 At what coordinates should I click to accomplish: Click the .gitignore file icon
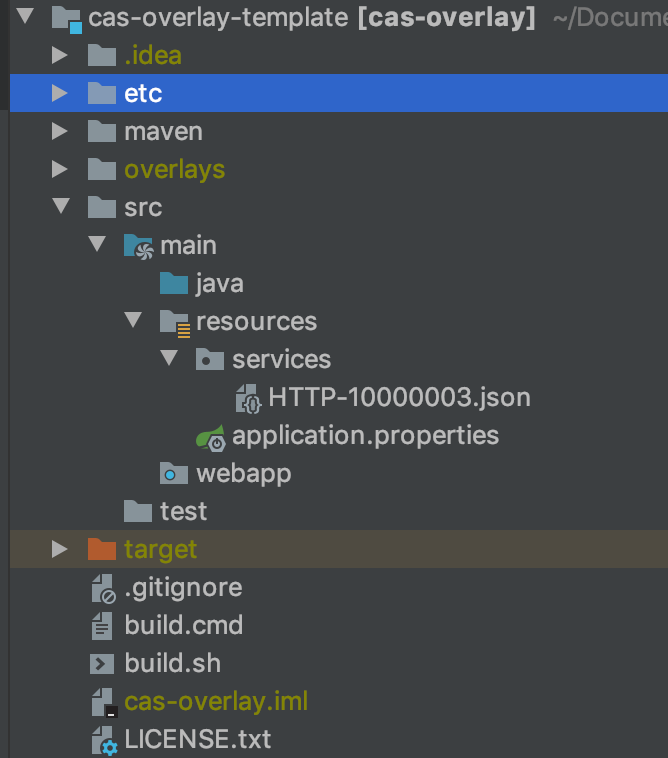102,588
